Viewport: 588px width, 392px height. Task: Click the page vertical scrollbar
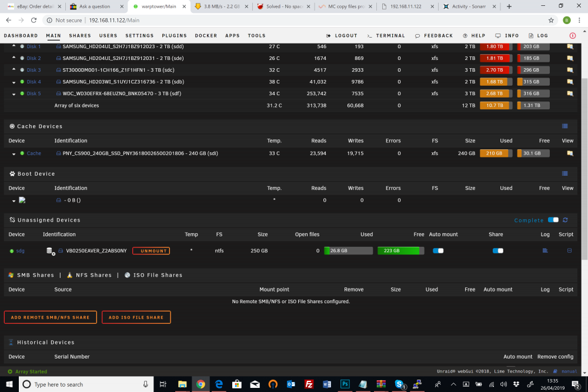[584, 169]
